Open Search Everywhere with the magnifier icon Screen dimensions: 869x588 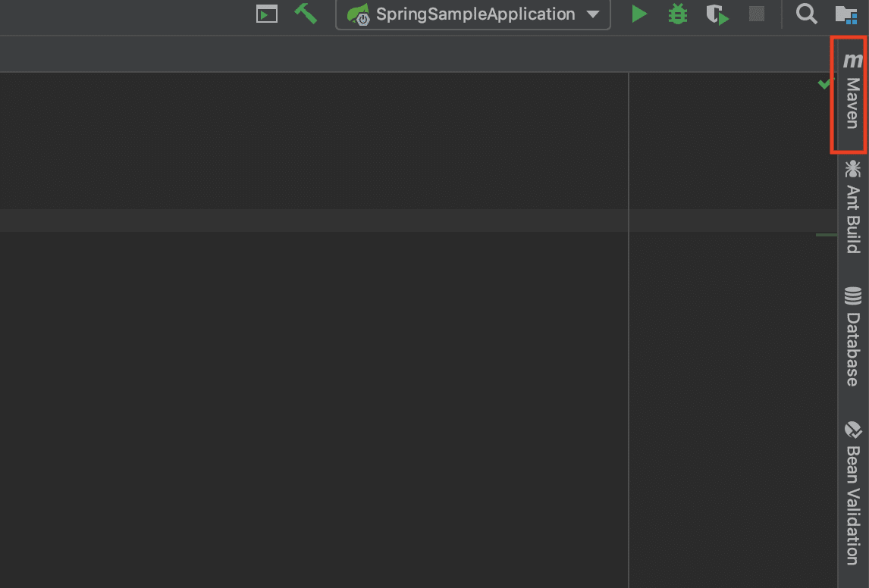(806, 13)
